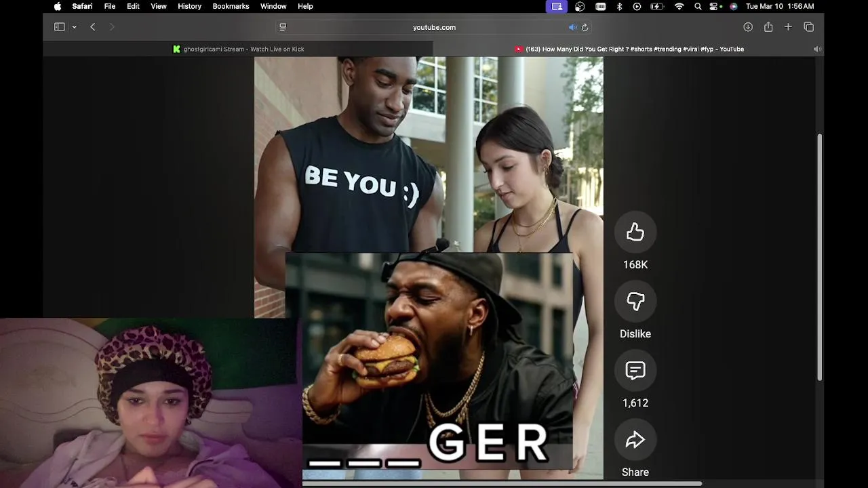Click the page's vertical scrollbar
Viewport: 868px width, 488px height.
tap(820, 258)
